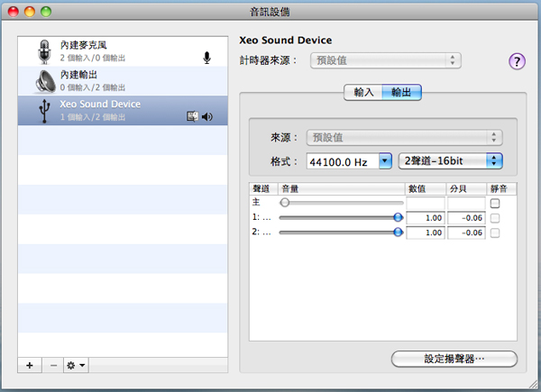Click the channel 1 volume slider
The image size is (541, 392).
[338, 218]
